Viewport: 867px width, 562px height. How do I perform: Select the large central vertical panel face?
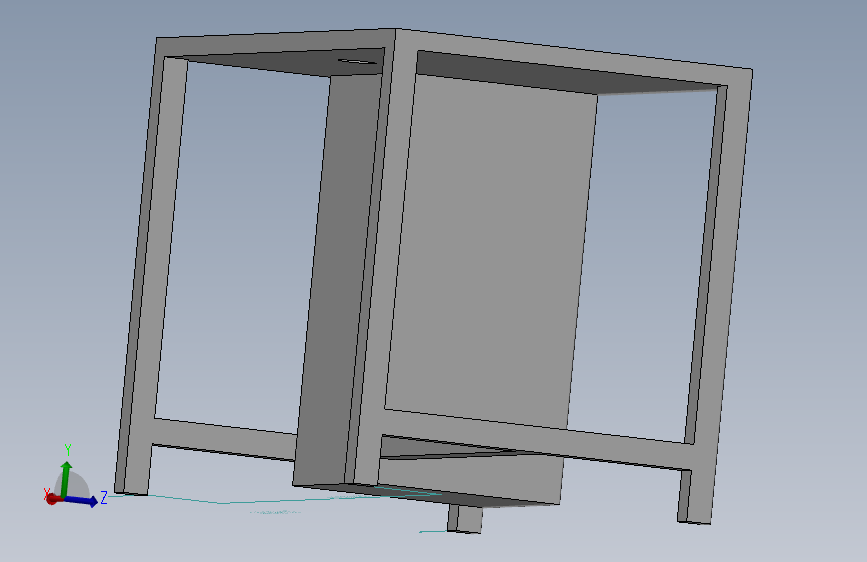[489, 254]
